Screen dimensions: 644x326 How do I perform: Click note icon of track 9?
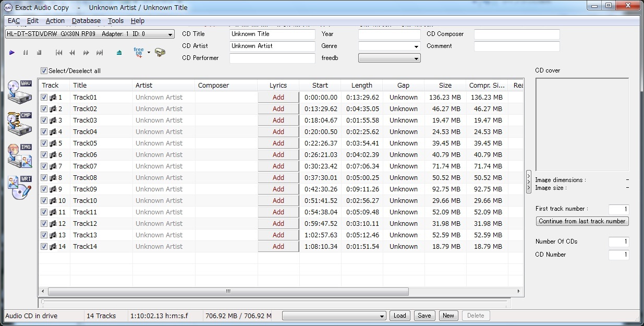(x=53, y=189)
